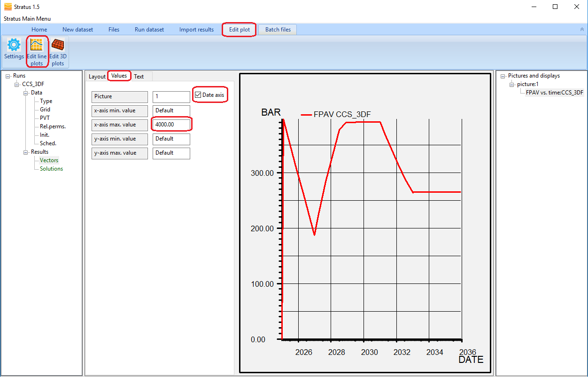Switch to the Files ribbon tab
The height and width of the screenshot is (377, 588).
point(114,30)
